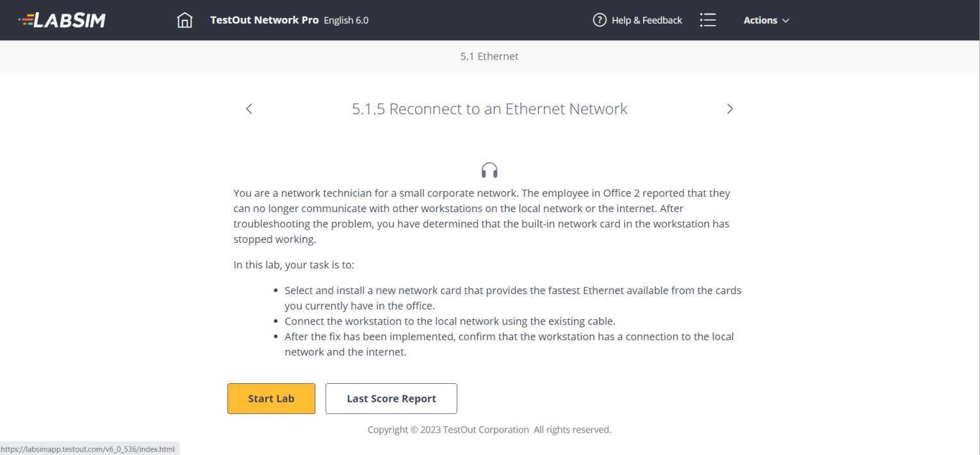Open Help & Feedback via the question mark icon
The width and height of the screenshot is (980, 455).
pyautogui.click(x=600, y=20)
